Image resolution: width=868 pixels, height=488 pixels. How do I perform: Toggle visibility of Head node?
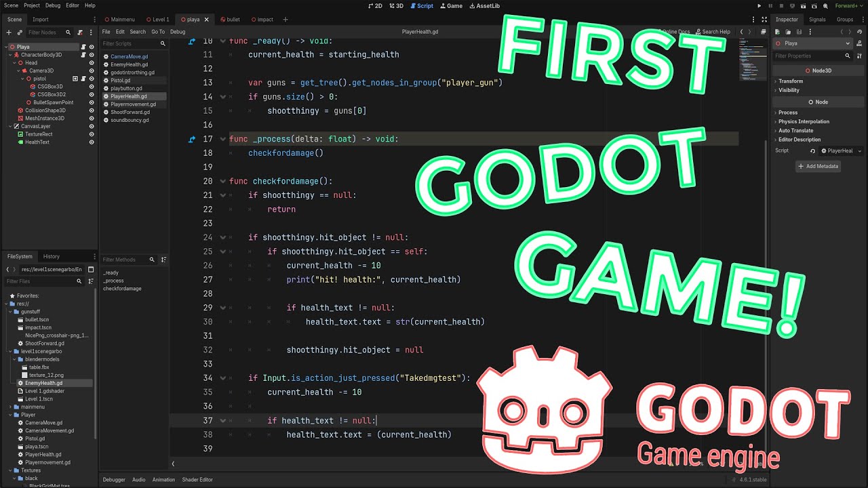(92, 63)
